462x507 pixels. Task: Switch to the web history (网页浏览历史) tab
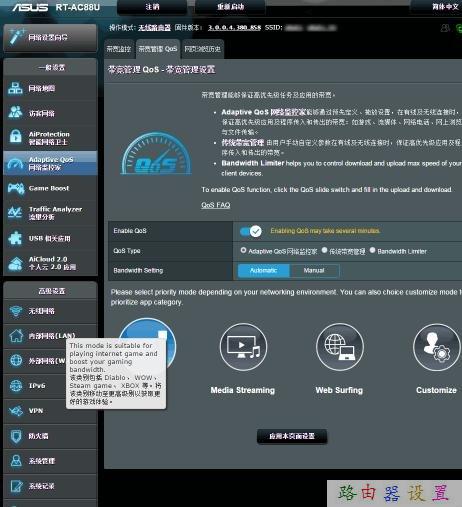(202, 49)
